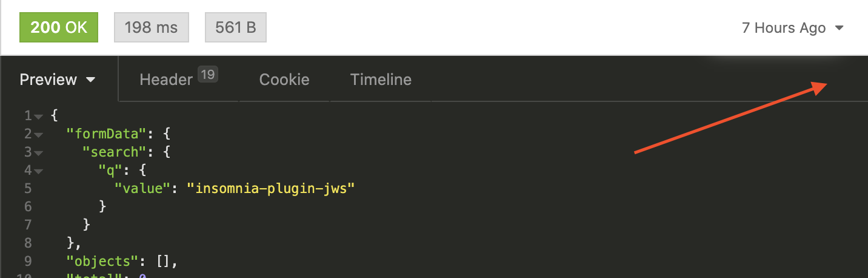The height and width of the screenshot is (278, 868).
Task: Click line number 8 in the gutter
Action: [28, 243]
